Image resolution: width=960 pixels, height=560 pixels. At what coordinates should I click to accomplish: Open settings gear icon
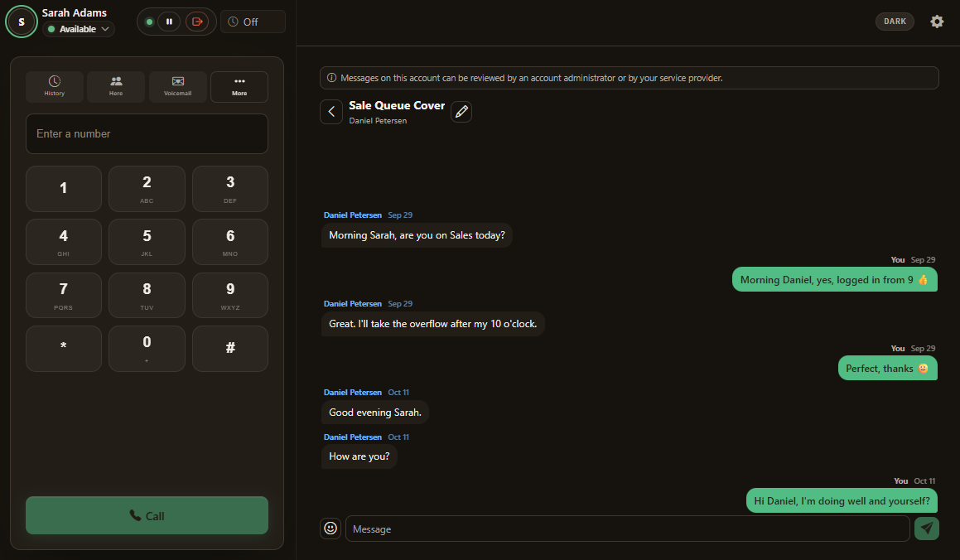point(937,22)
